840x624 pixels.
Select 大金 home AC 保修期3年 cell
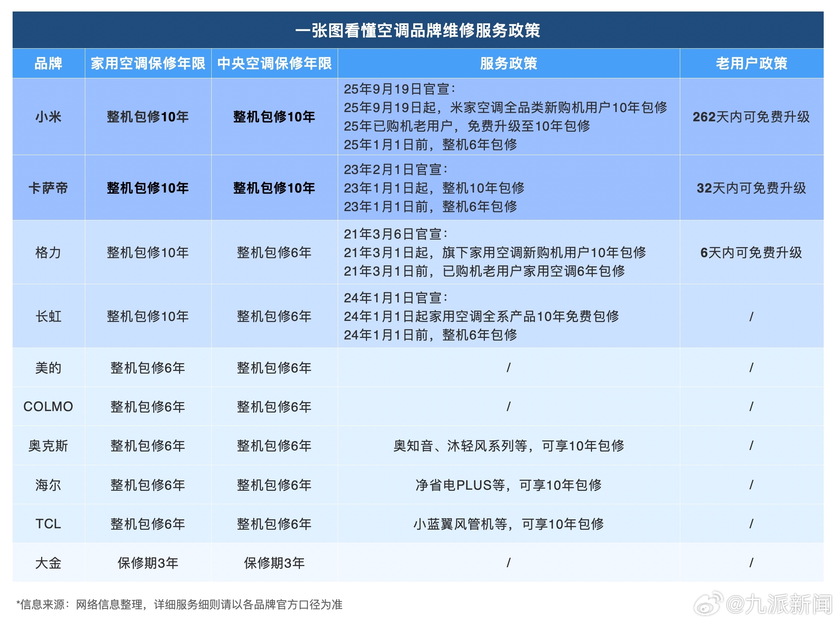coord(148,563)
